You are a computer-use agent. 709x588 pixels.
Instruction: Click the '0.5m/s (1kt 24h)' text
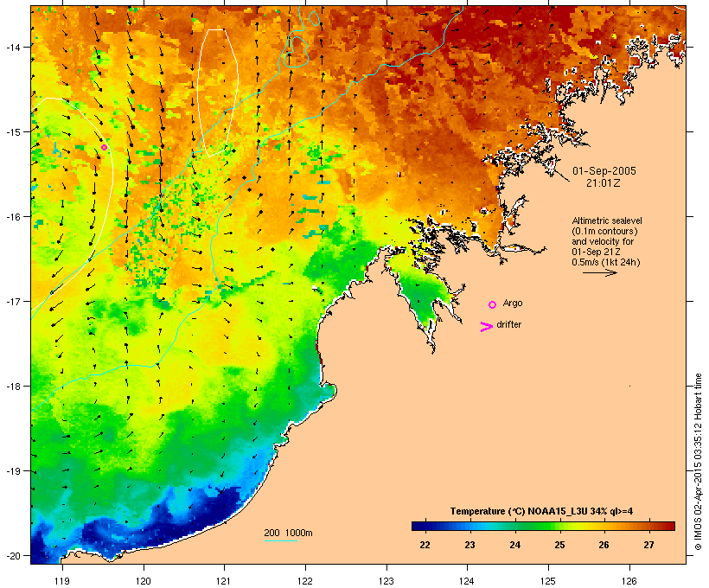click(606, 262)
